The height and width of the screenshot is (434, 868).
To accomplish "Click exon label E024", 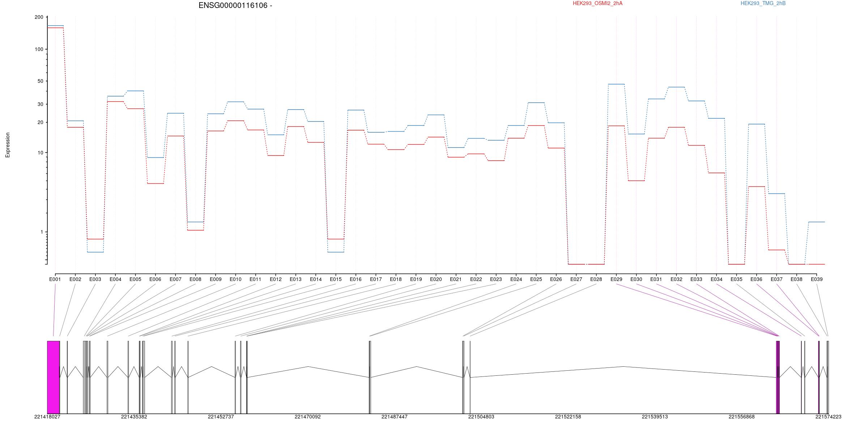I will coord(516,279).
